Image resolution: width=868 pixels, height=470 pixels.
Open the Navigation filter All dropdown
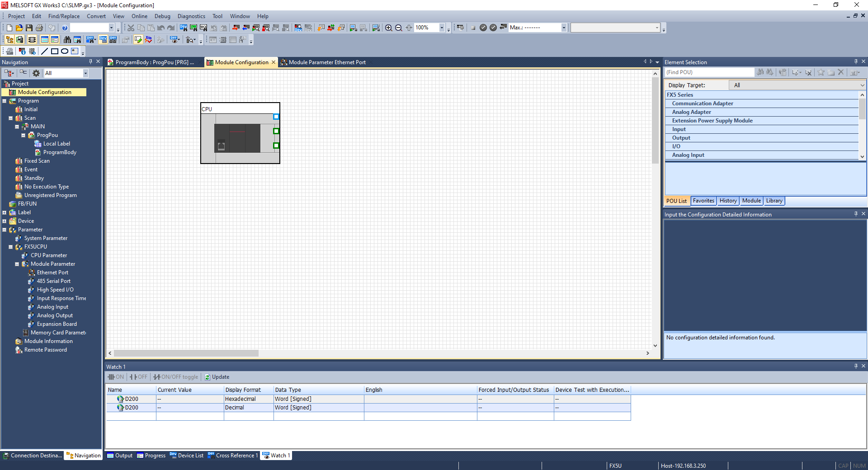point(85,73)
